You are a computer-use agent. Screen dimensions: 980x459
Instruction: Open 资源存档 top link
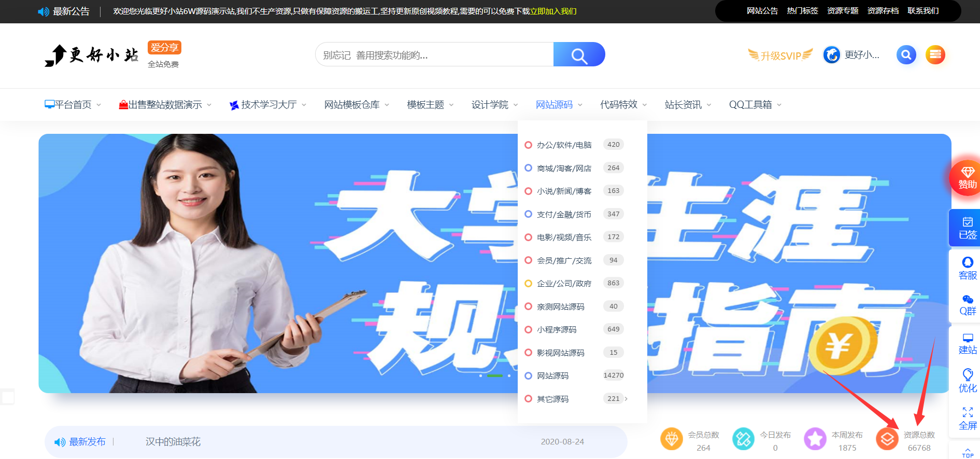[x=883, y=11]
